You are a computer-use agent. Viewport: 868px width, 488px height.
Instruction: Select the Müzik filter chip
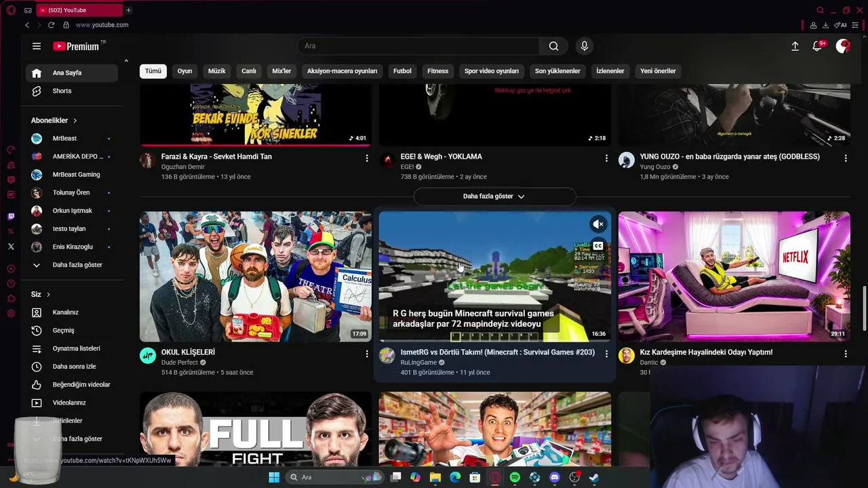coord(217,71)
